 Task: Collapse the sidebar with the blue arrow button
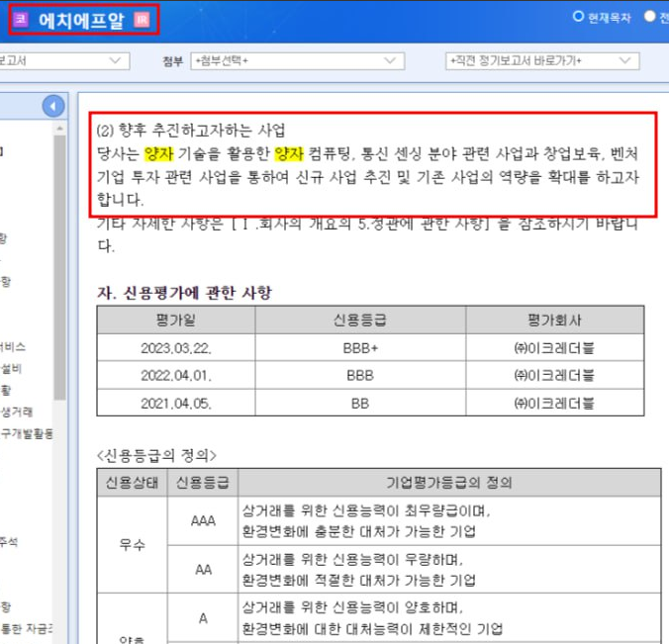[53, 106]
